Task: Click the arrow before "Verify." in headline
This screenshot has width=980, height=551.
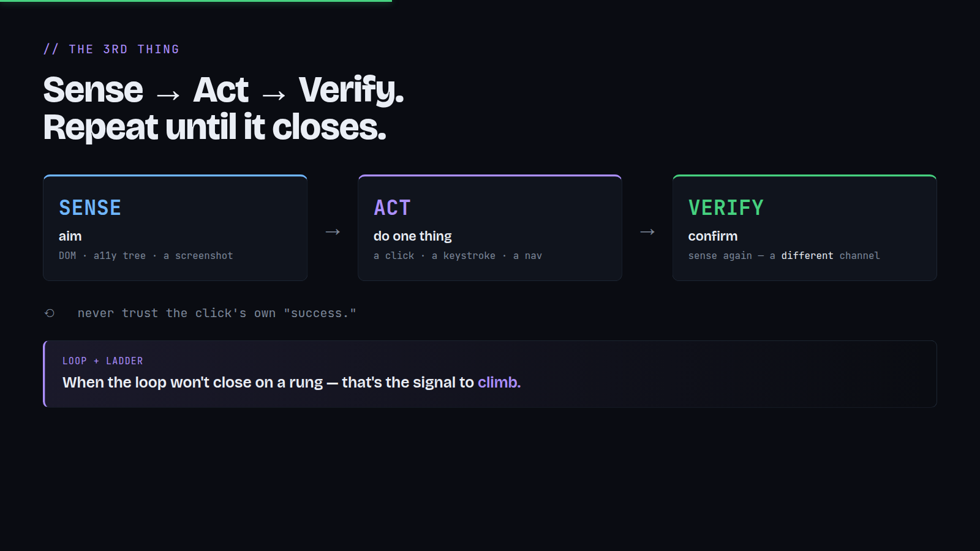Action: point(273,95)
